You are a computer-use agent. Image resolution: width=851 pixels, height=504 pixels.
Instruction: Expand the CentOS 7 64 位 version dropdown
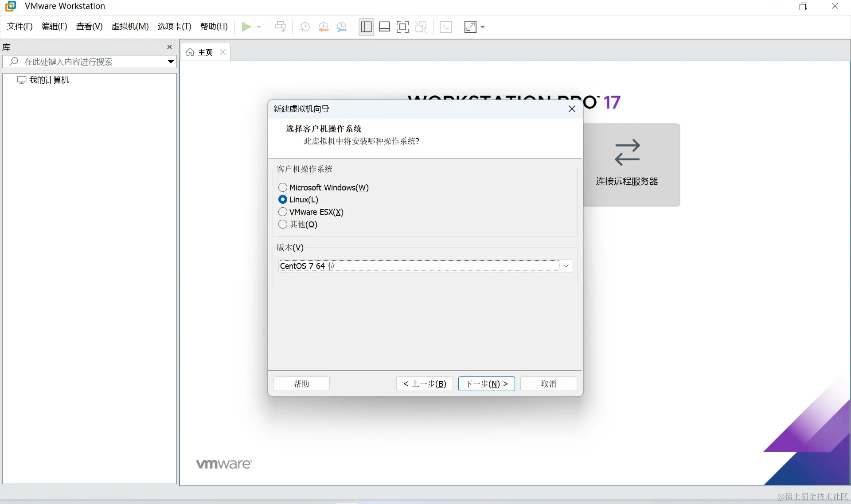566,266
